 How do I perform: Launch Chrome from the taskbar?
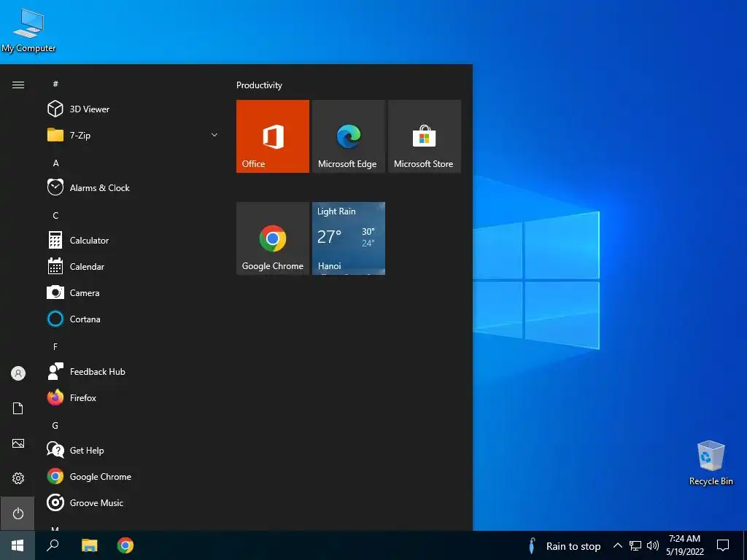pyautogui.click(x=125, y=545)
